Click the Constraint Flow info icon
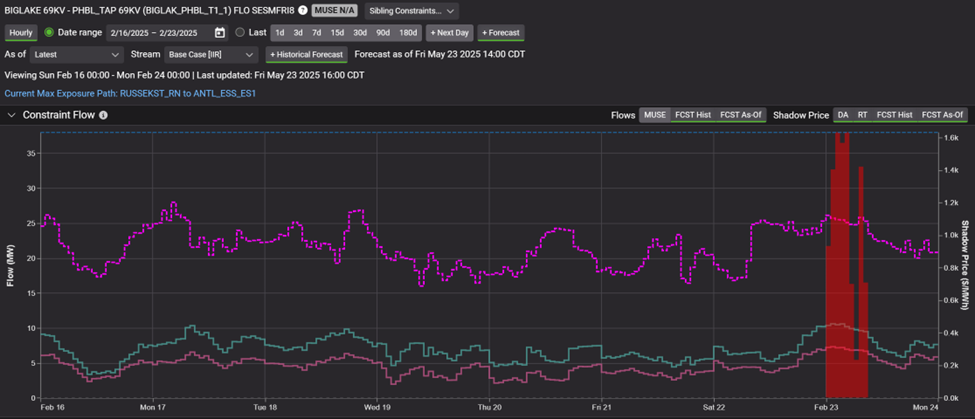Viewport: 975px width, 419px height. pyautogui.click(x=103, y=115)
